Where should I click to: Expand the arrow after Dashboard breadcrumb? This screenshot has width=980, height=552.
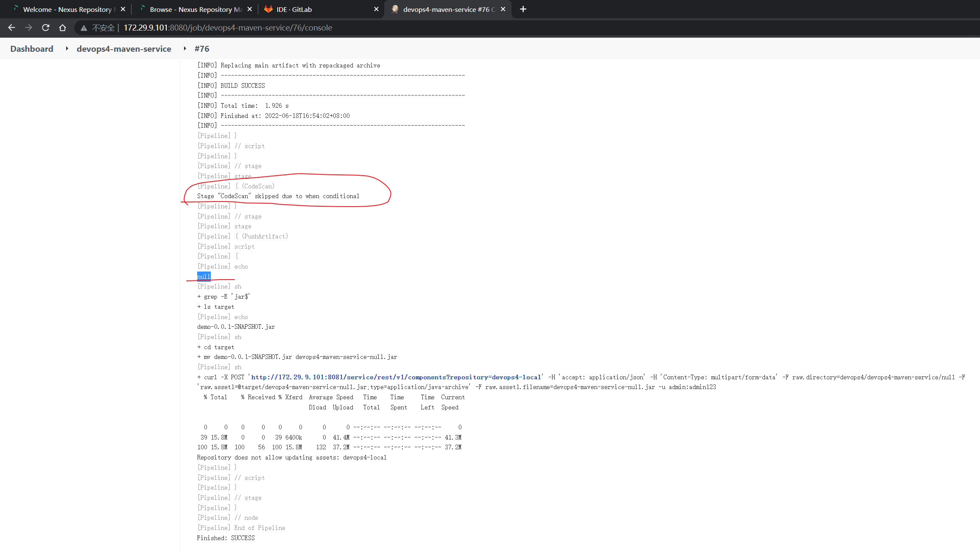[x=67, y=49]
